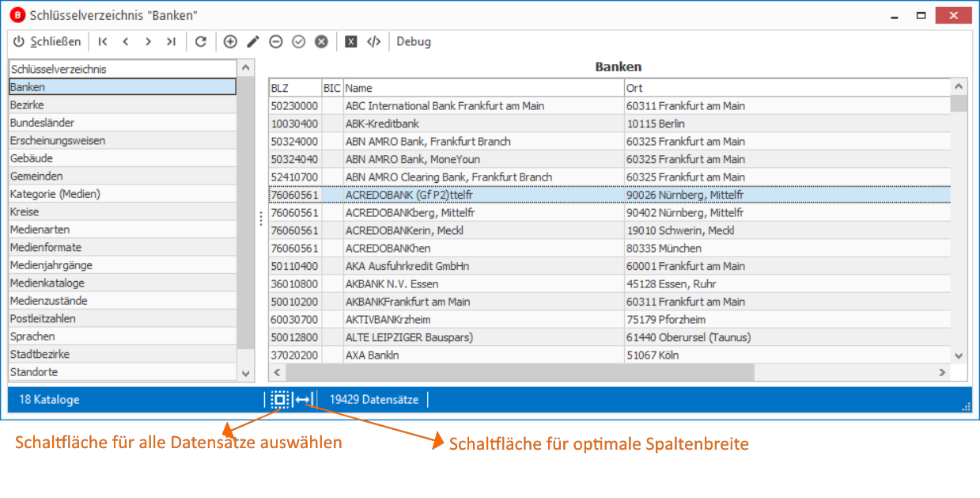980x498 pixels.
Task: Export table with Excel icon
Action: [351, 42]
